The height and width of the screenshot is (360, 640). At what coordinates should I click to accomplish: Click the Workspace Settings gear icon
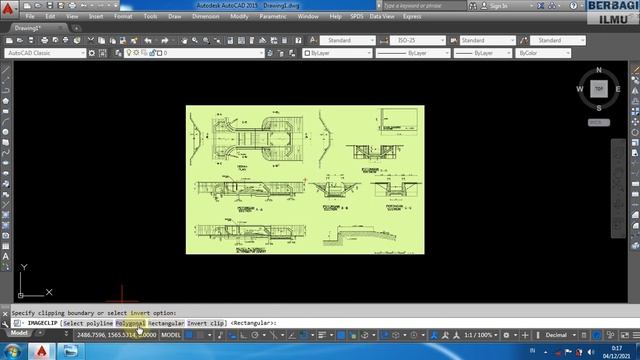tap(92, 53)
